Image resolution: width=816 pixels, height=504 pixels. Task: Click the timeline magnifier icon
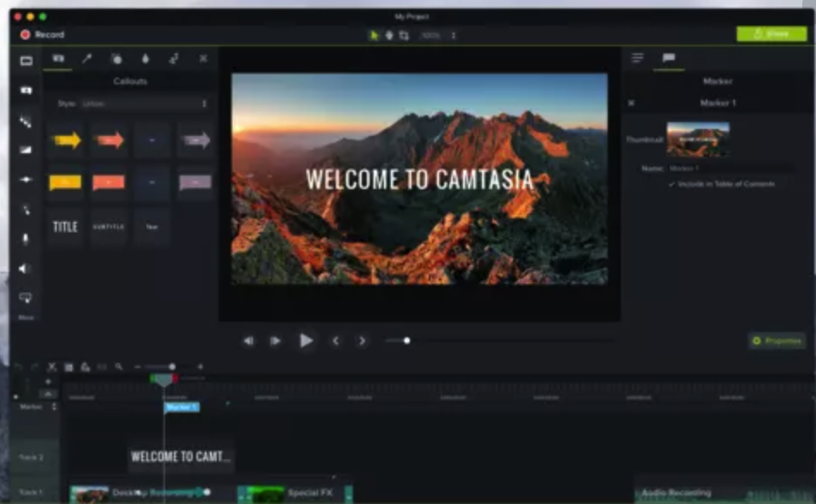[x=119, y=367]
